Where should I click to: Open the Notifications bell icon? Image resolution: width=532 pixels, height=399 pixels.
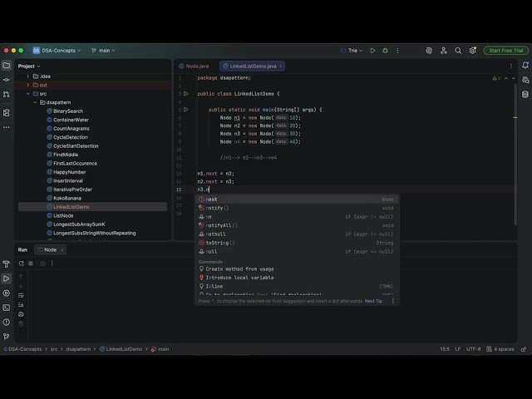pyautogui.click(x=525, y=66)
